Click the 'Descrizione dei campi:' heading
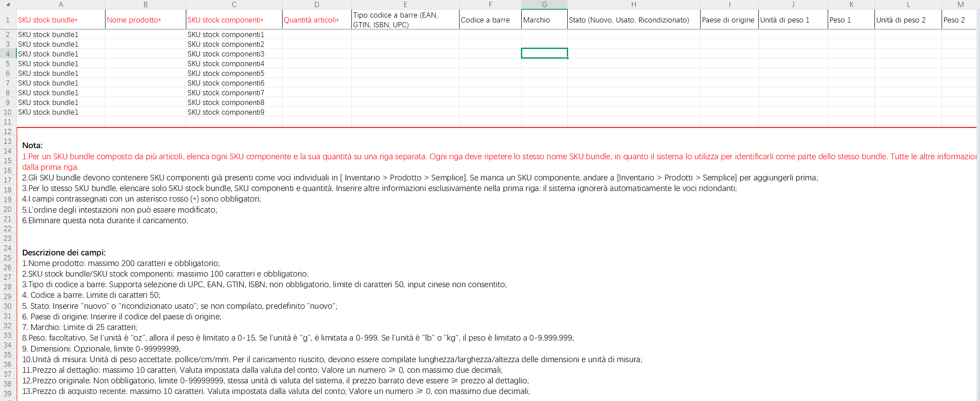The image size is (980, 401). (64, 253)
